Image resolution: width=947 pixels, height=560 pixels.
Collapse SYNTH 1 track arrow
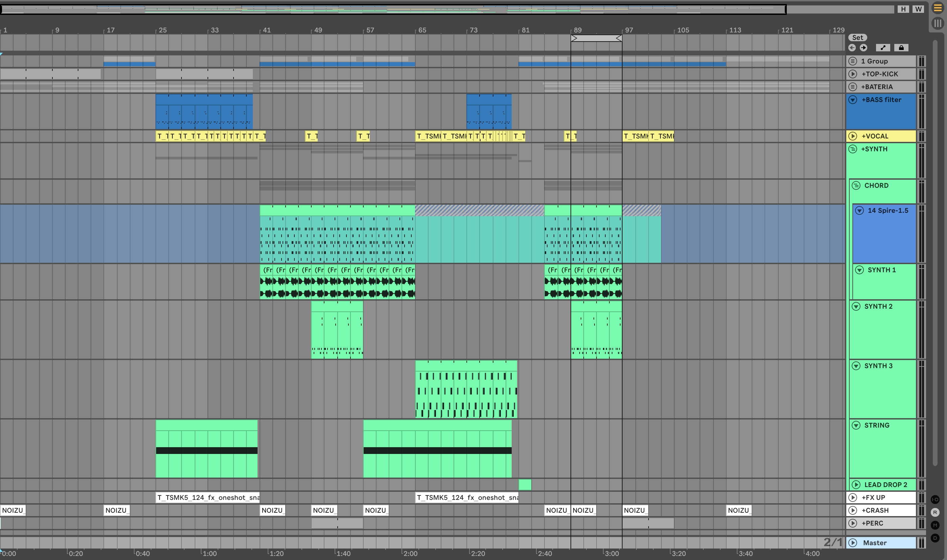coord(859,270)
